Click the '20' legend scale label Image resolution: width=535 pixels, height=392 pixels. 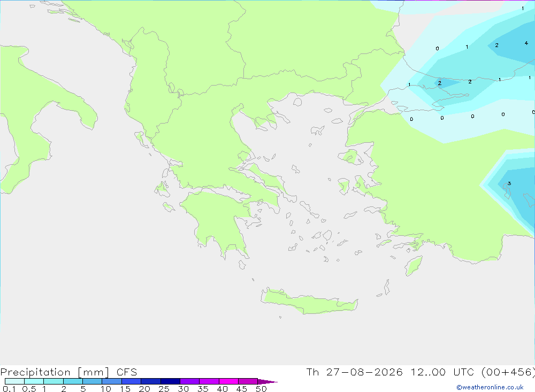[144, 389]
